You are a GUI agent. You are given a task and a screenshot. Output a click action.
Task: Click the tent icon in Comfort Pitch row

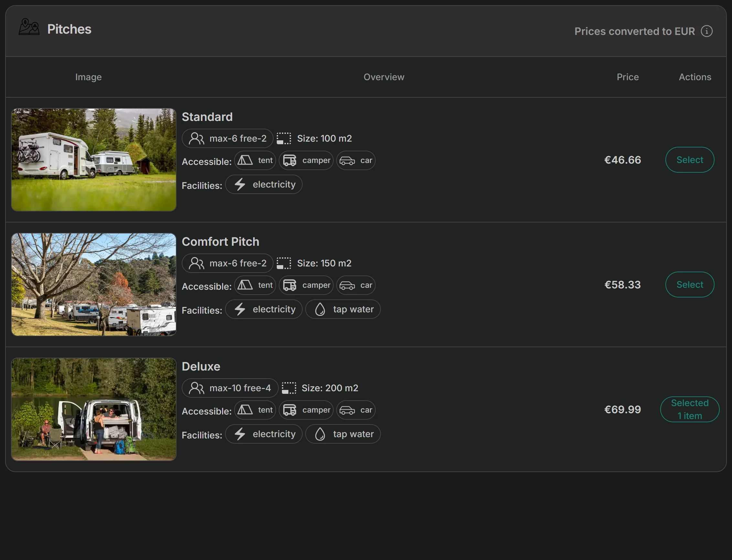tap(245, 285)
